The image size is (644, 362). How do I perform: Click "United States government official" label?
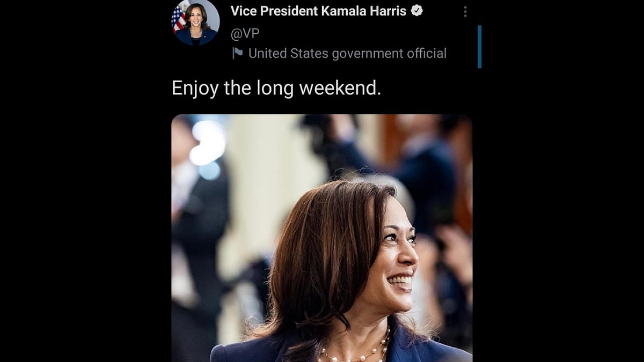tap(347, 53)
